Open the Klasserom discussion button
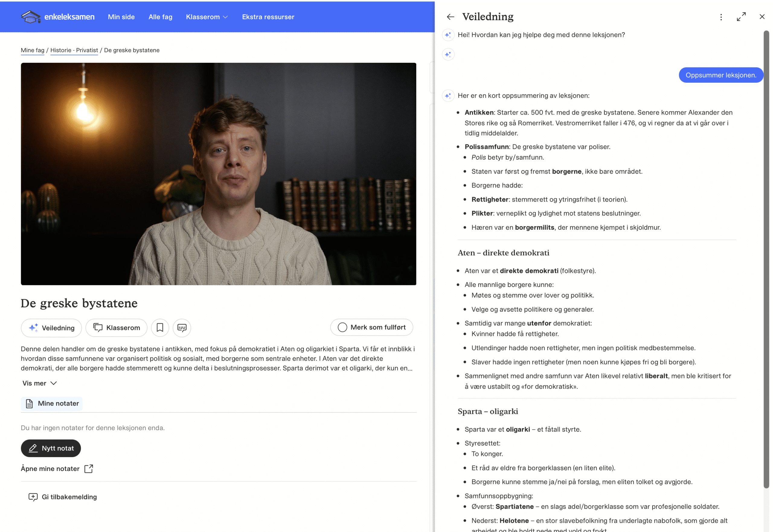 pyautogui.click(x=116, y=328)
